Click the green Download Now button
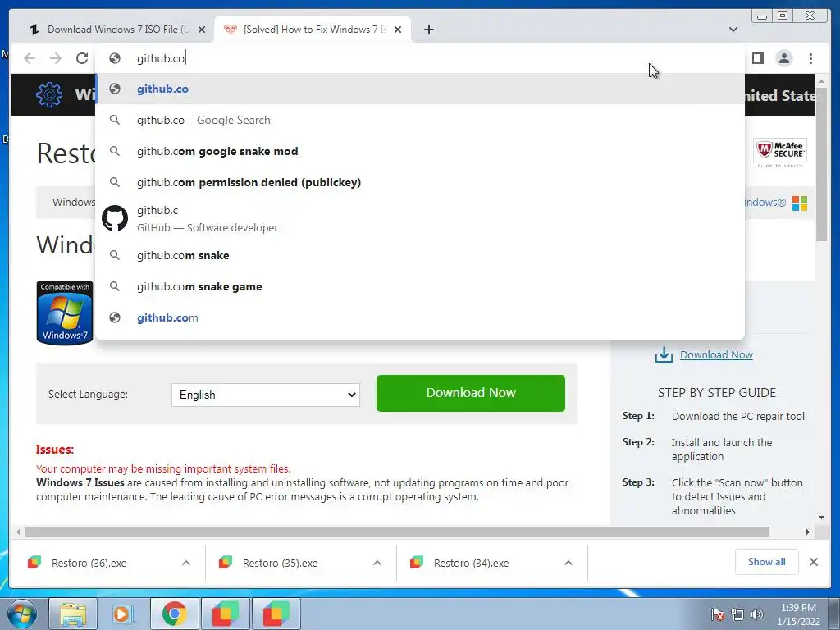The image size is (840, 630). click(x=470, y=393)
